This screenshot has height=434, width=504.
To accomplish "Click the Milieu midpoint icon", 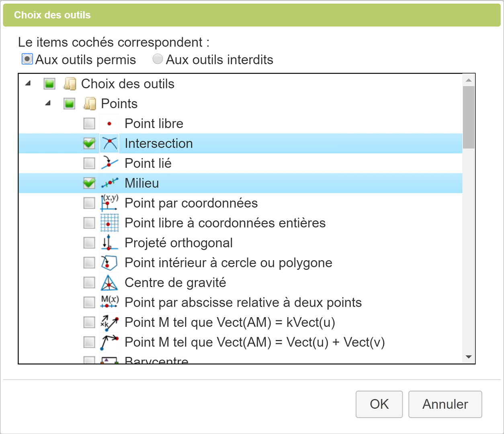I will pyautogui.click(x=109, y=183).
